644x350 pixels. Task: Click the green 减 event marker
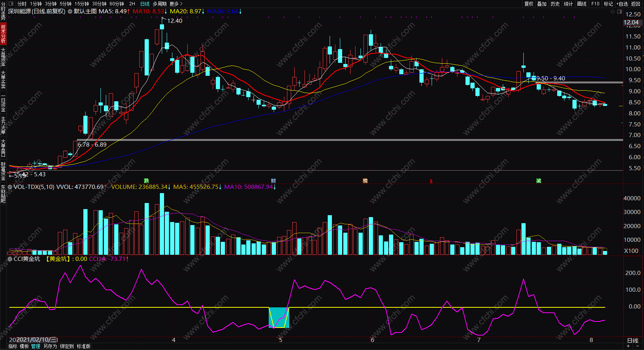pos(539,181)
